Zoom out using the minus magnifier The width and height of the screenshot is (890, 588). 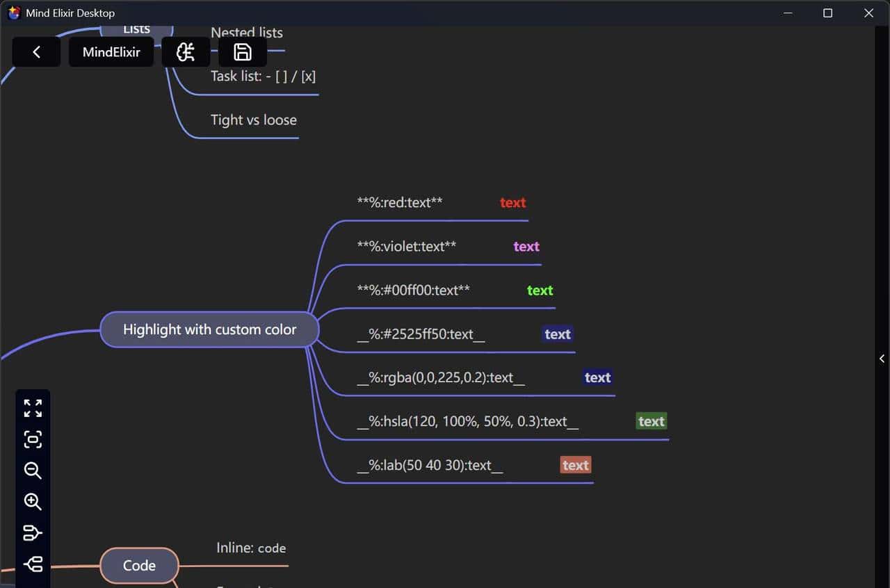click(x=33, y=471)
